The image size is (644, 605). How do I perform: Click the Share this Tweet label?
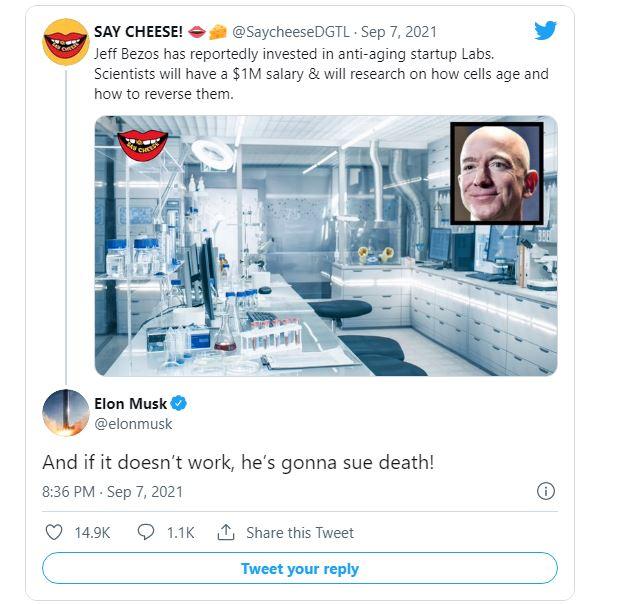click(300, 532)
